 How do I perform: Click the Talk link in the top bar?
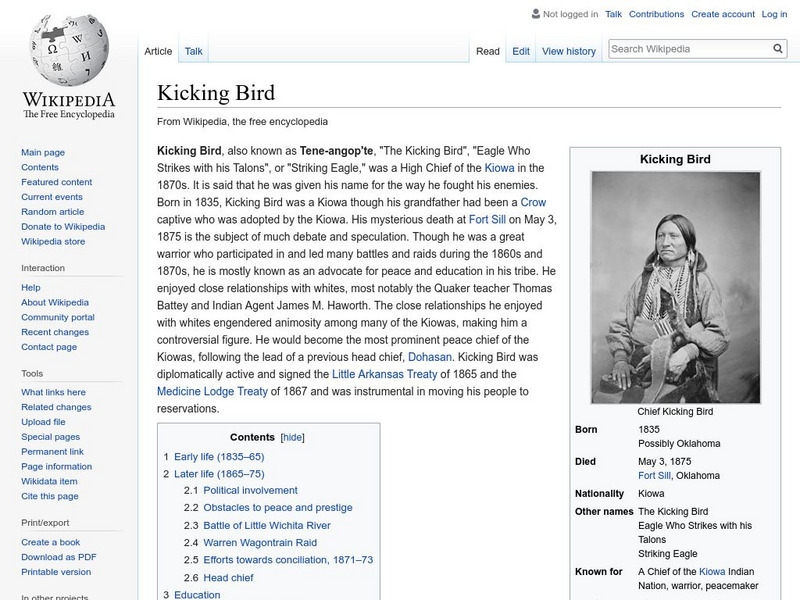pos(613,14)
